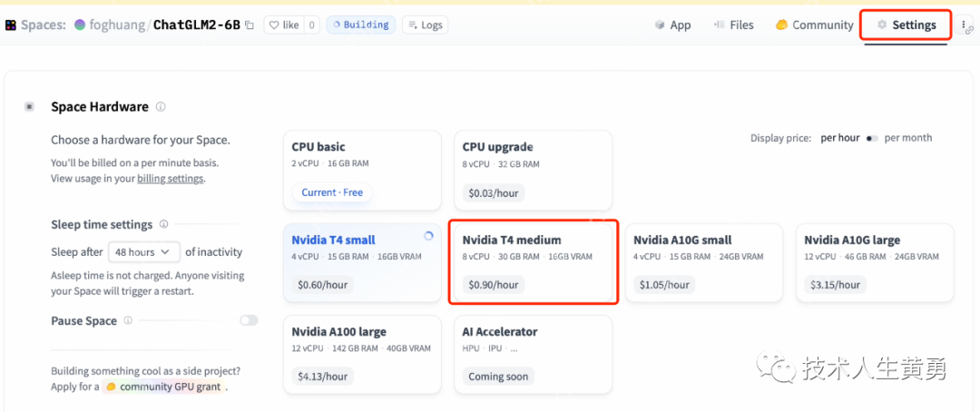Open the Logs panel
The image size is (980, 412).
(x=426, y=25)
